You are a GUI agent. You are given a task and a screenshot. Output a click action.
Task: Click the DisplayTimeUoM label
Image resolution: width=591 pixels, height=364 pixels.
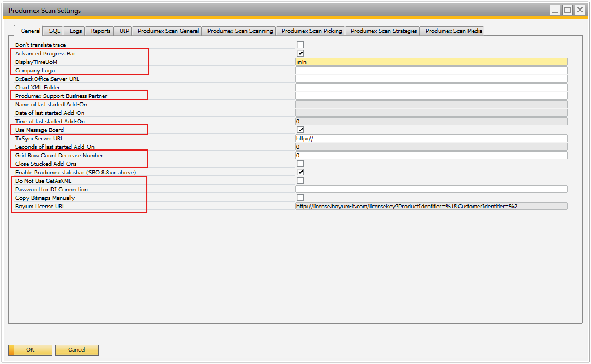[36, 62]
